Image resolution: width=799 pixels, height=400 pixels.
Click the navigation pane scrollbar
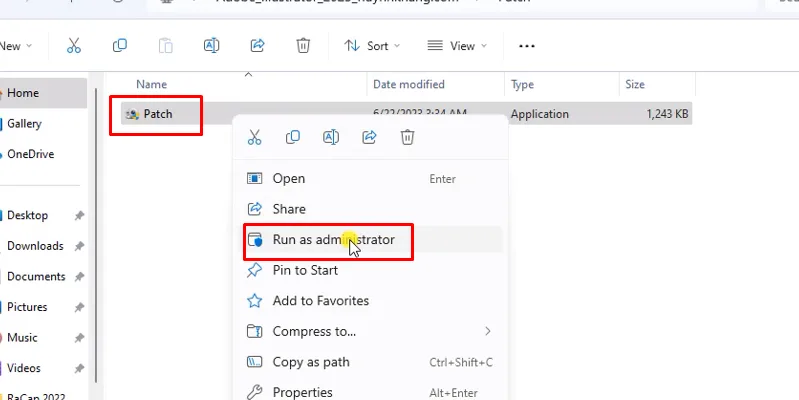click(96, 234)
